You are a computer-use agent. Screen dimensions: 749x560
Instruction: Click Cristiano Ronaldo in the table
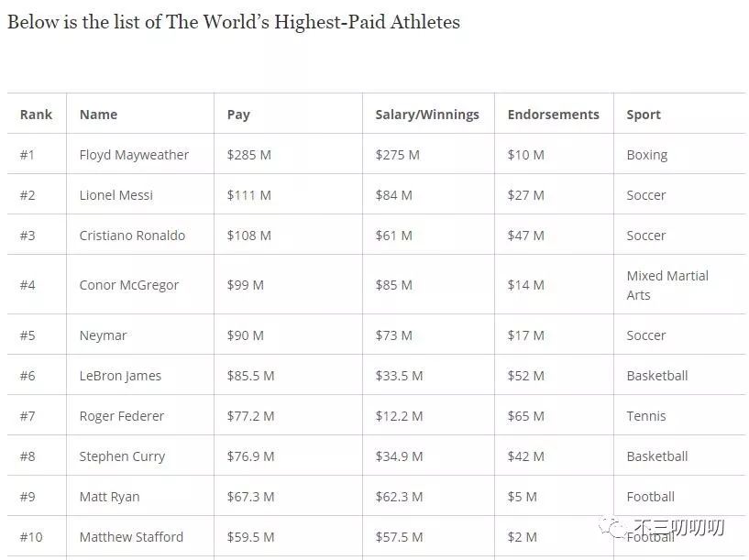pyautogui.click(x=132, y=236)
